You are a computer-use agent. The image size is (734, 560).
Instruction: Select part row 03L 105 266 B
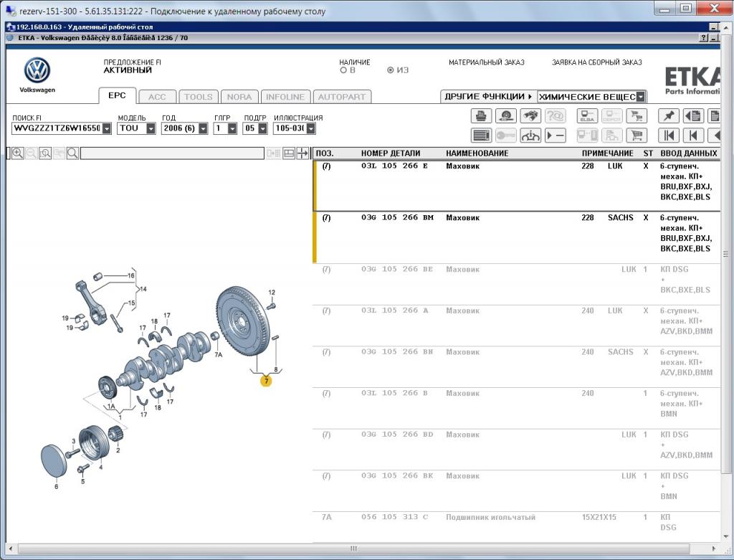click(x=516, y=408)
